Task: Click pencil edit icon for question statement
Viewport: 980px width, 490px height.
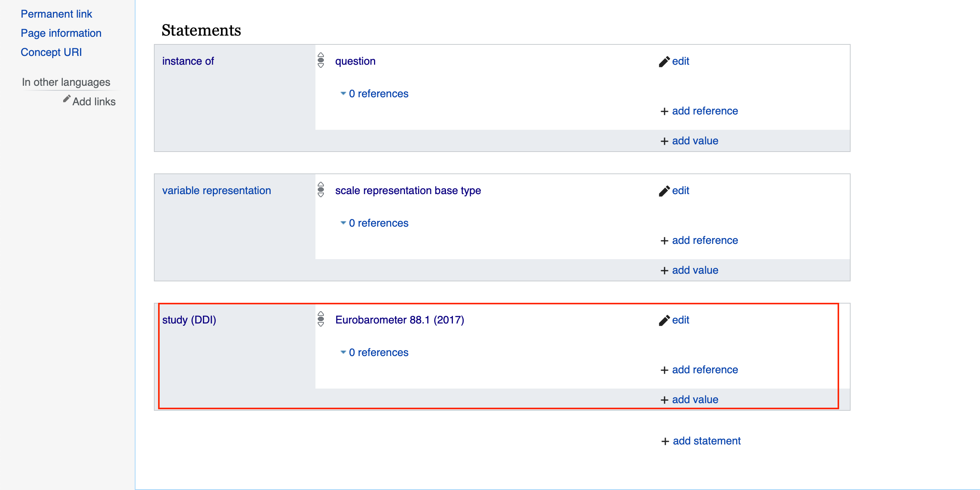Action: click(664, 62)
